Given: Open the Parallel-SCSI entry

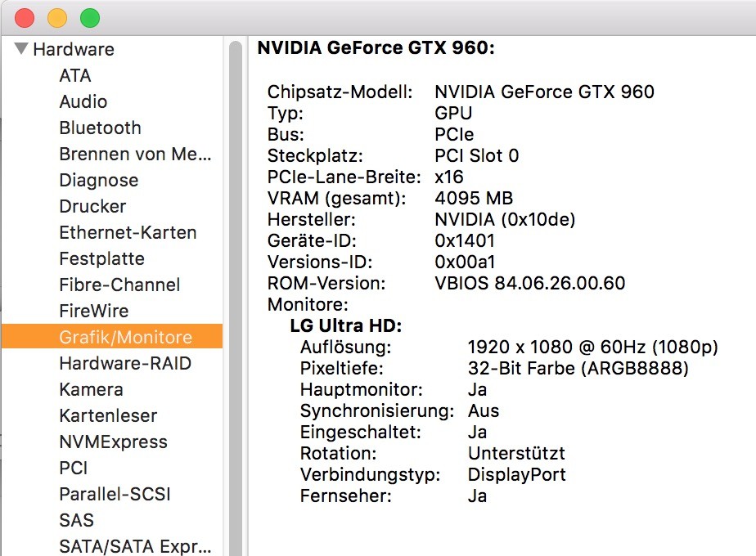Looking at the screenshot, I should click(x=115, y=494).
